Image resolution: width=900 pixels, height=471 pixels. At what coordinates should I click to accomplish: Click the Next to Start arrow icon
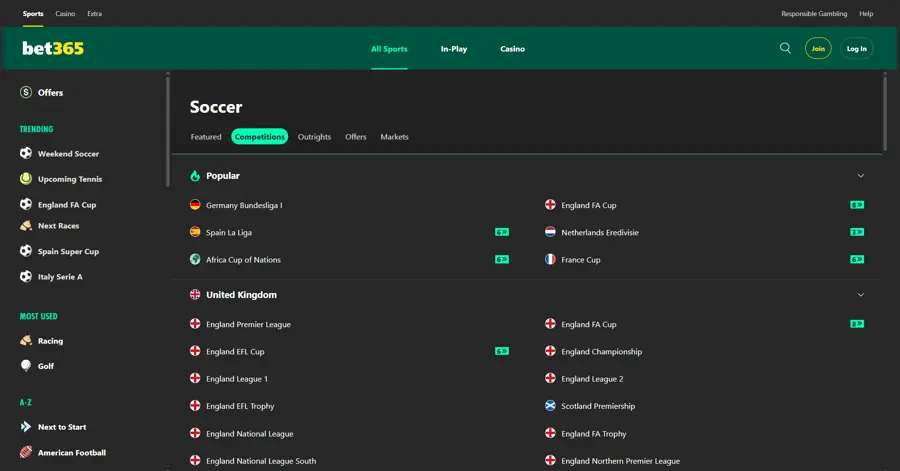tap(26, 426)
